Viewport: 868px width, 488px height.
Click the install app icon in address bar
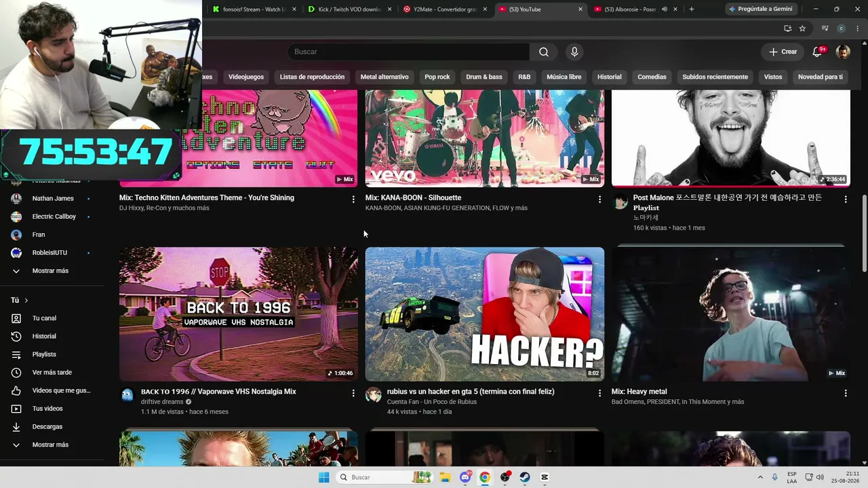coord(787,28)
